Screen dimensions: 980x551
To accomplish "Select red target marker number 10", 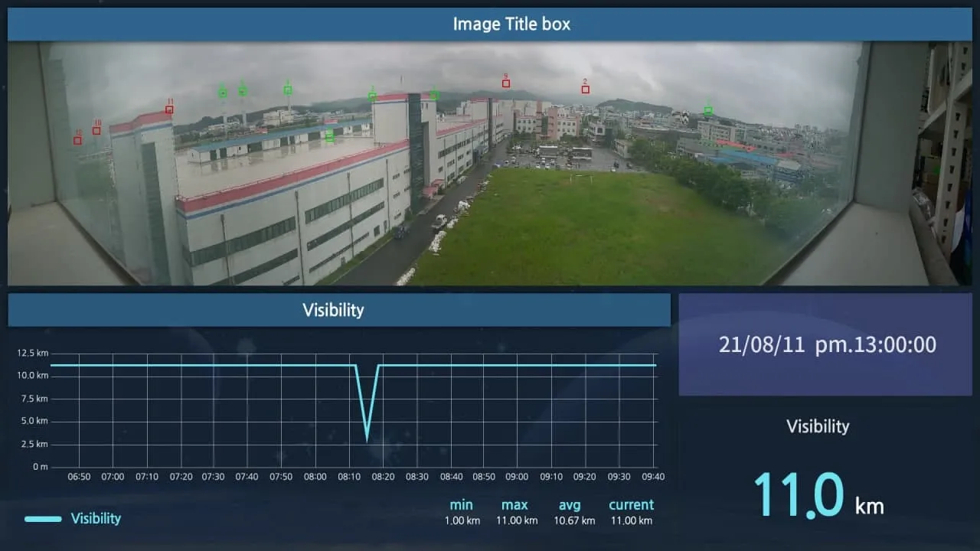I will tap(96, 130).
